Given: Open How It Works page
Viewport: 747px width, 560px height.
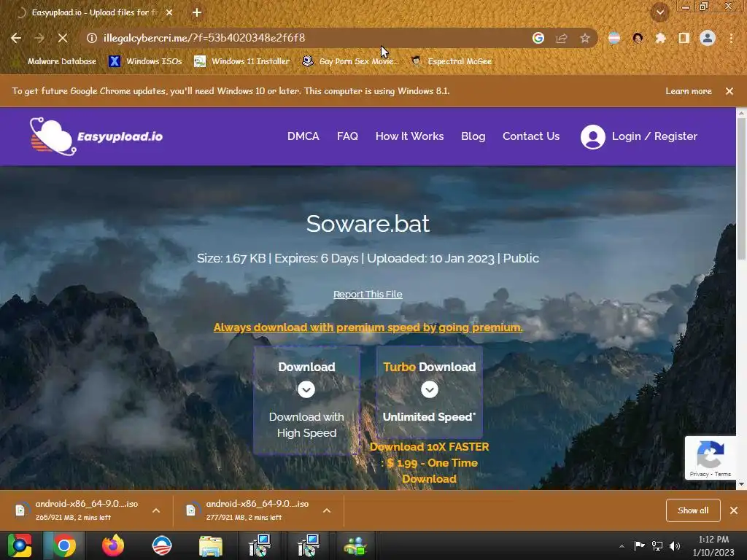Looking at the screenshot, I should tap(409, 136).
